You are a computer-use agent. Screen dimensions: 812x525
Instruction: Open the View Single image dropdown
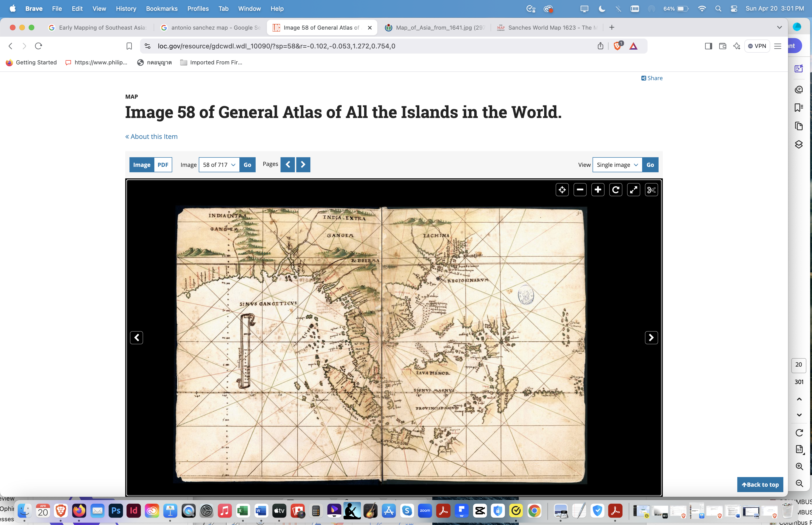pyautogui.click(x=617, y=165)
